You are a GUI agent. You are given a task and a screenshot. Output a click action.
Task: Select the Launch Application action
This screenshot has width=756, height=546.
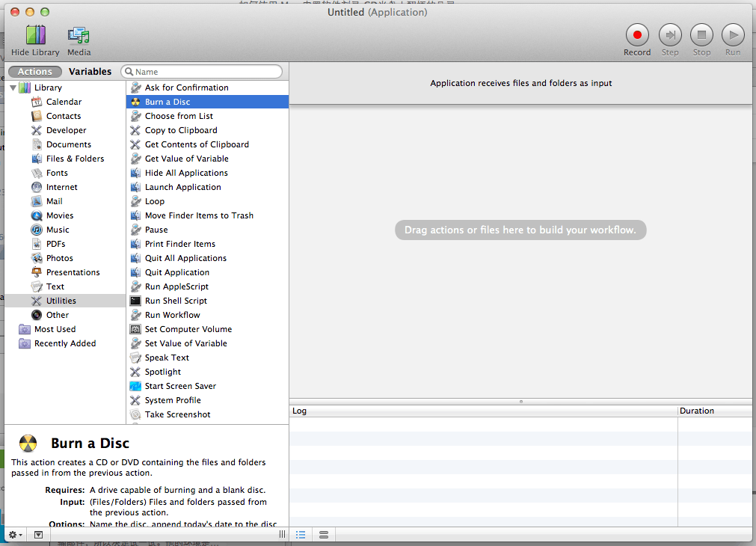point(207,187)
